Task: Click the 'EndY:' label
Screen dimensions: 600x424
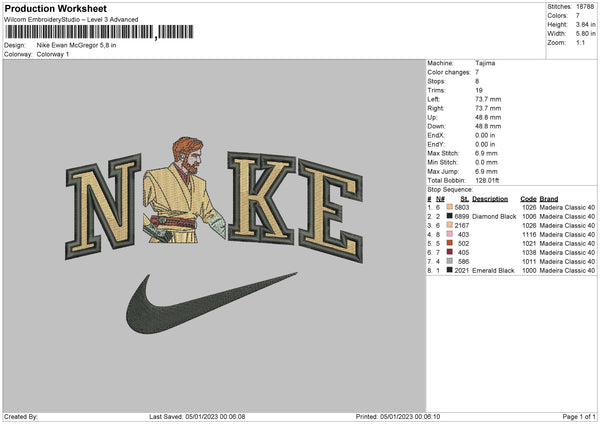Action: pos(436,145)
